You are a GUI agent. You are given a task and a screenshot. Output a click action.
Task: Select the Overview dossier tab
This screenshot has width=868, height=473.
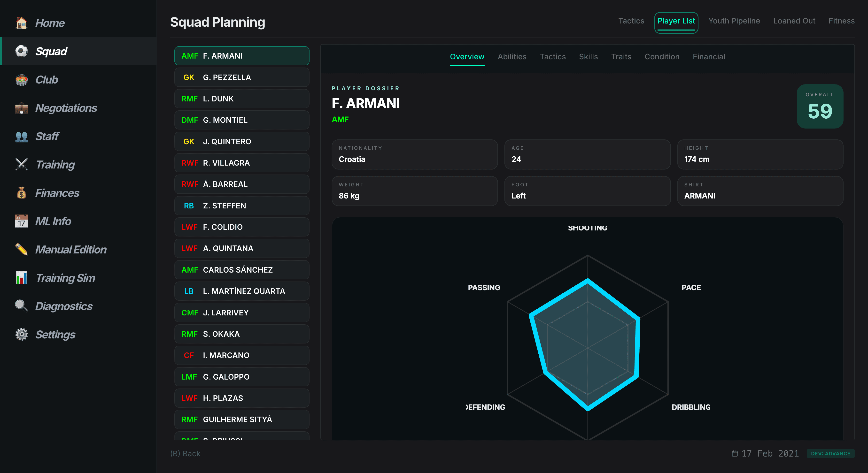(467, 57)
